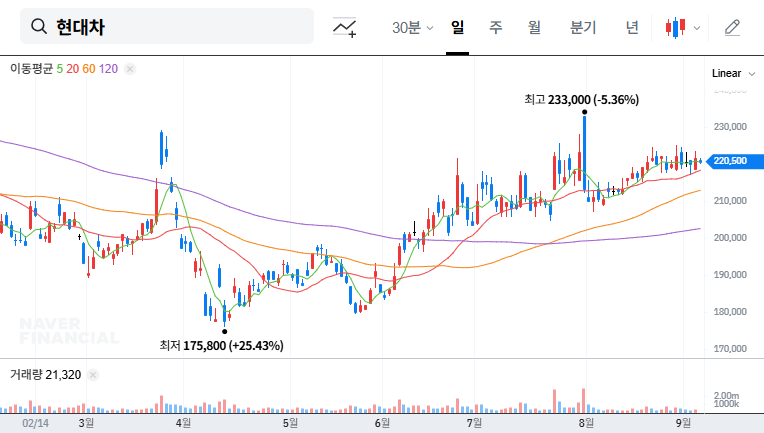Click the 190,000 price axis label
Screen dimensions: 764x433
tap(730, 275)
